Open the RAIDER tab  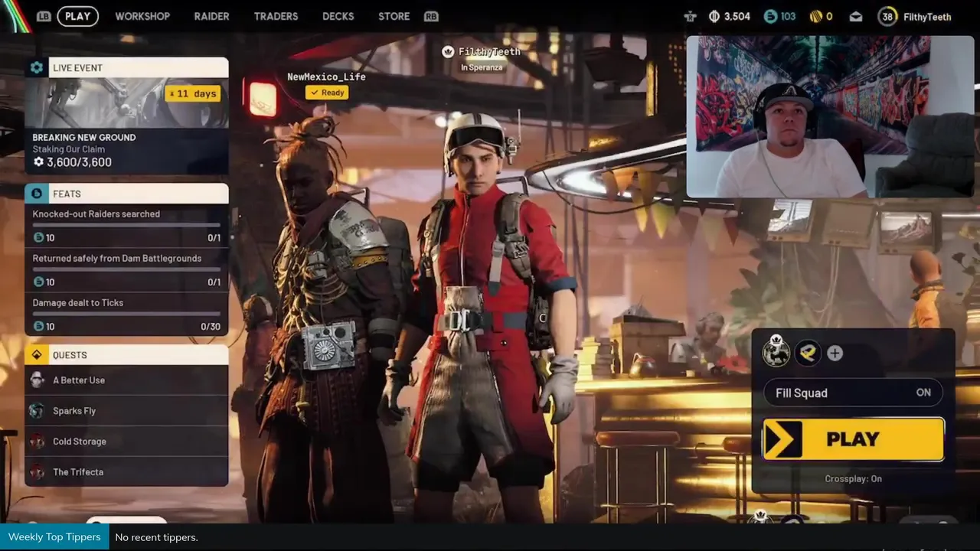click(x=211, y=16)
